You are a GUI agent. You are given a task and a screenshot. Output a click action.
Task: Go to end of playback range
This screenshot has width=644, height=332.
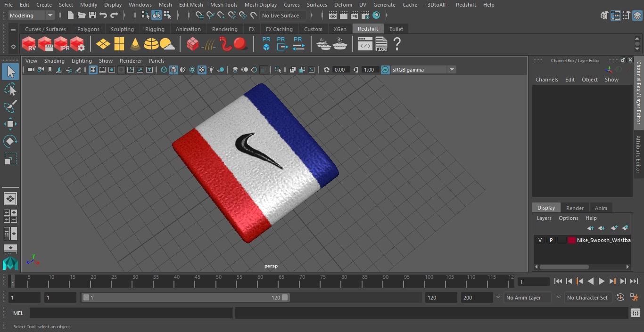(634, 281)
